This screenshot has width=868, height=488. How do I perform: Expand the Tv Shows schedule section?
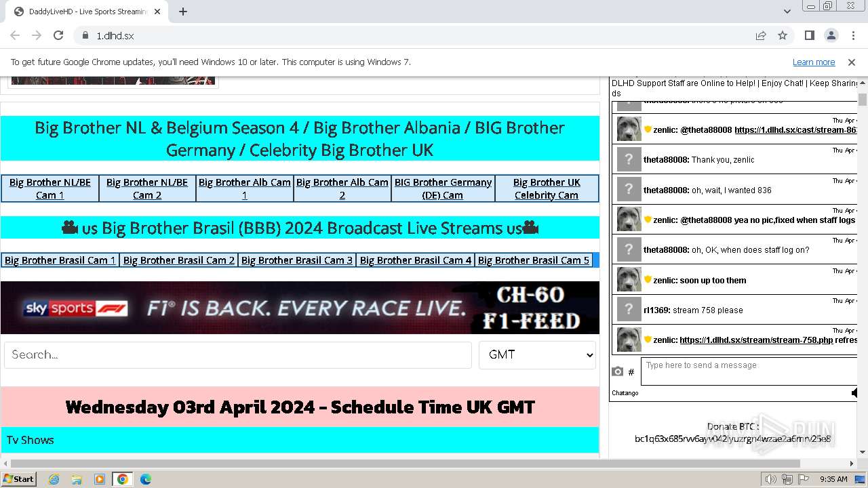pyautogui.click(x=300, y=440)
